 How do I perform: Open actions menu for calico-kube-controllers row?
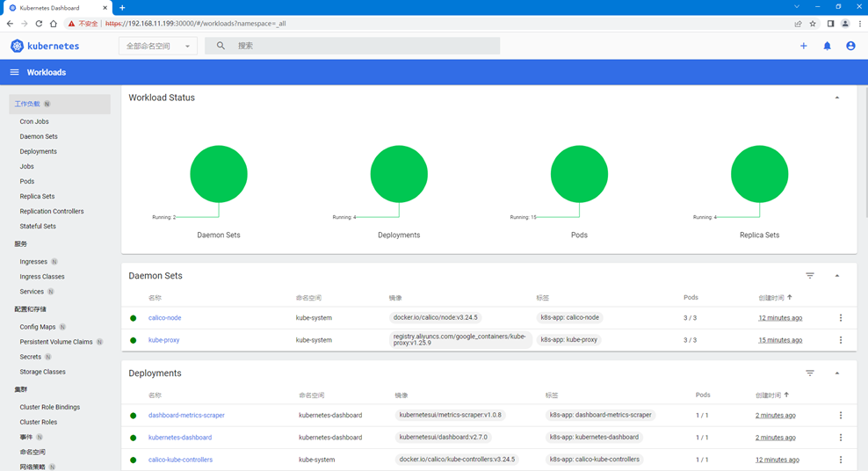(840, 460)
